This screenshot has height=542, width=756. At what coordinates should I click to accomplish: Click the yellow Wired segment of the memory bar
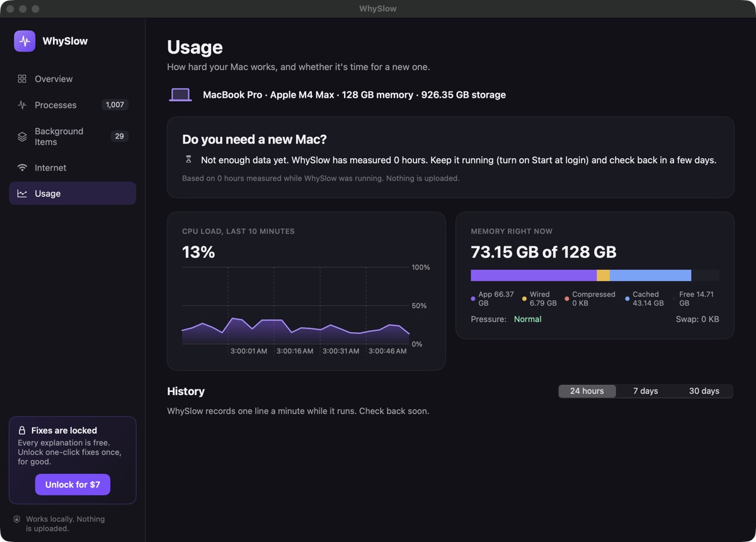603,275
